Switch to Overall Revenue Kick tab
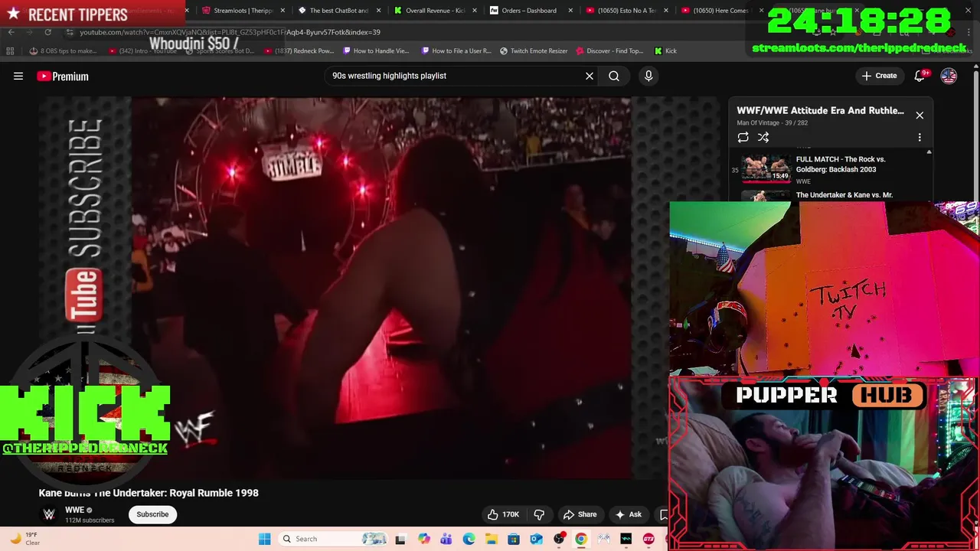The height and width of the screenshot is (551, 980). click(429, 11)
